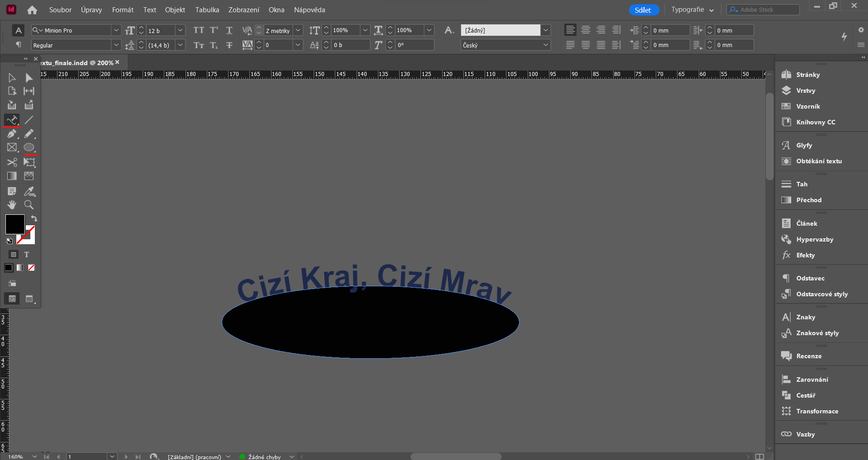Select the Selection tool arrow

click(x=12, y=77)
